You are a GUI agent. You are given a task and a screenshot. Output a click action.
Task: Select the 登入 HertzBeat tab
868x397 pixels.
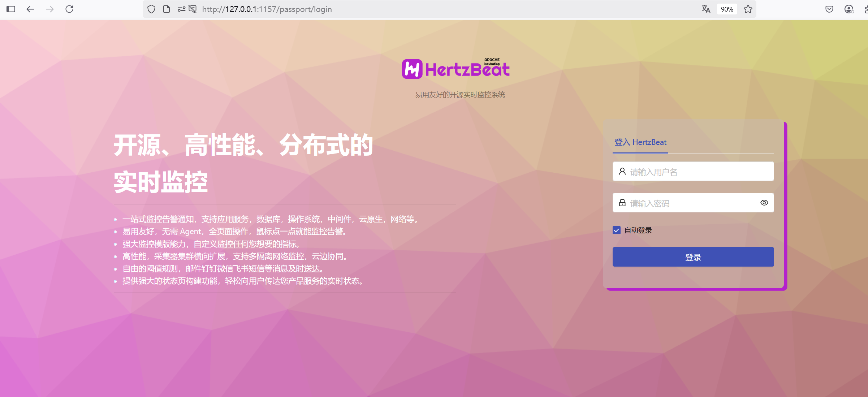click(640, 142)
